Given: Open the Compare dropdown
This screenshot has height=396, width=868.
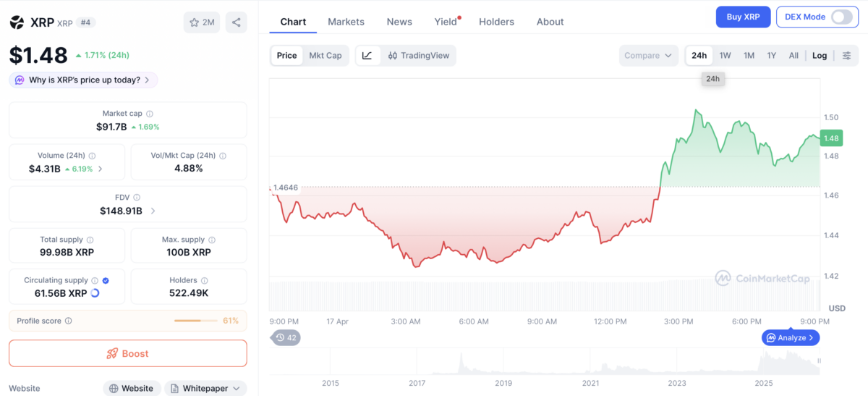Looking at the screenshot, I should point(649,56).
